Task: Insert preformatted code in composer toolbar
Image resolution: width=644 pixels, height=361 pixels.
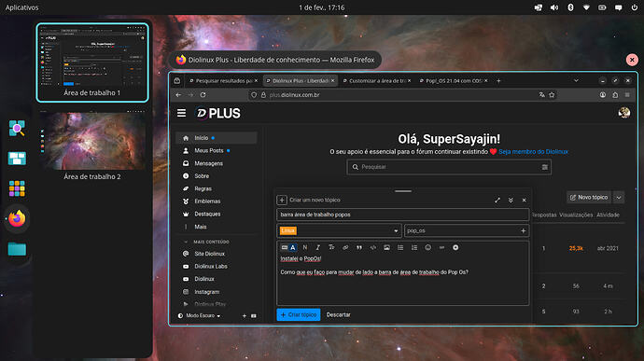Action: 373,247
